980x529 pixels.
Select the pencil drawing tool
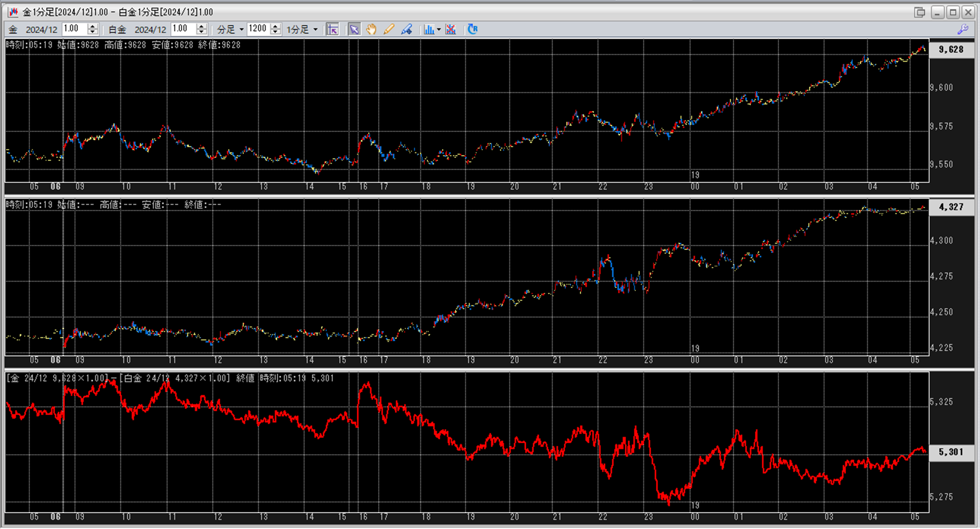pos(388,30)
